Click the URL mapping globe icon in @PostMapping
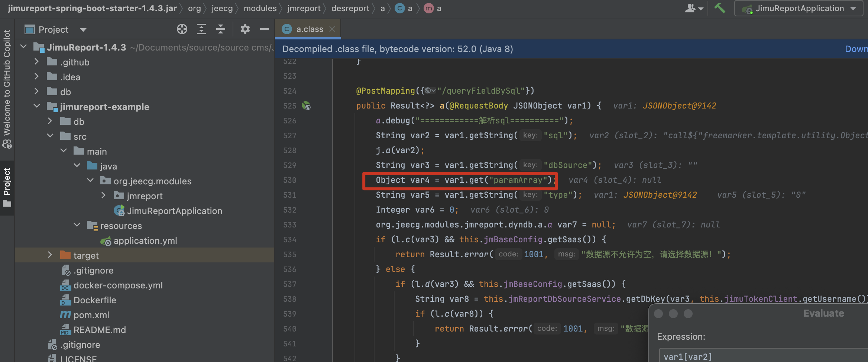The height and width of the screenshot is (362, 868). click(x=430, y=90)
